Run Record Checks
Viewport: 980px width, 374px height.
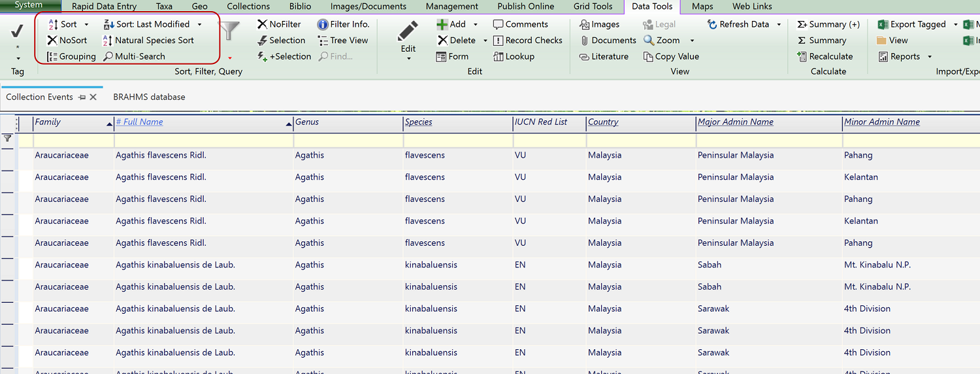click(x=528, y=40)
